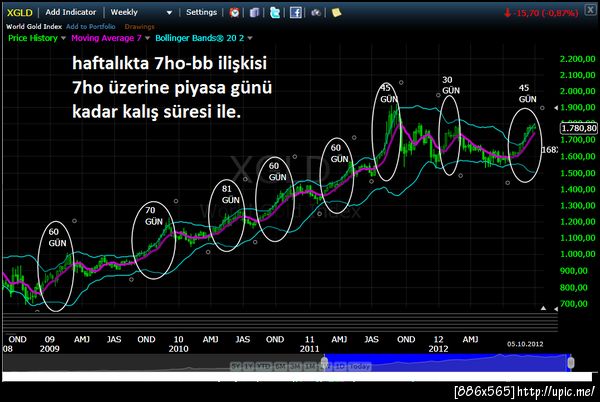Open the Weekly interval dropdown

pos(141,13)
